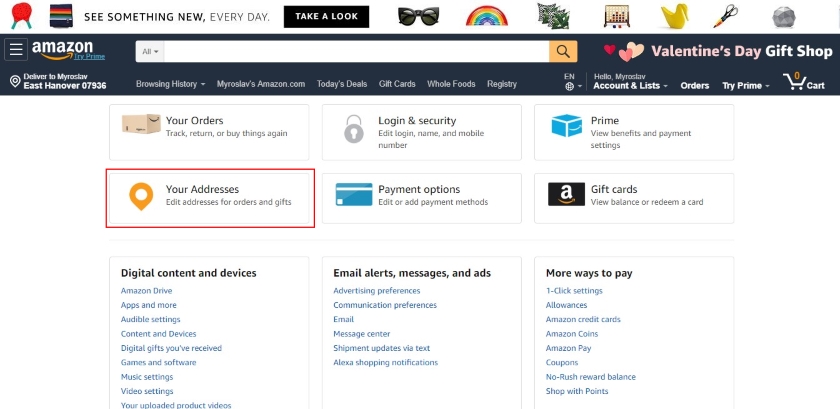Open the hamburger menu icon

pos(16,50)
